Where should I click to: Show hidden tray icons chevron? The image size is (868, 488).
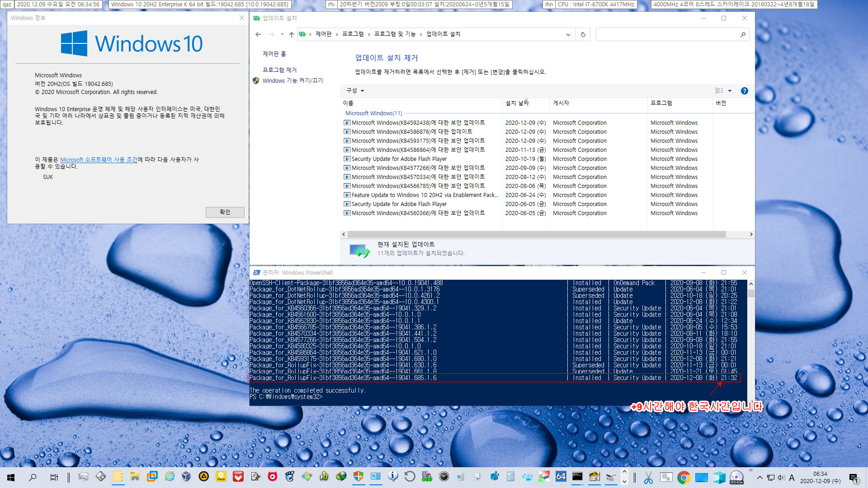(760, 478)
